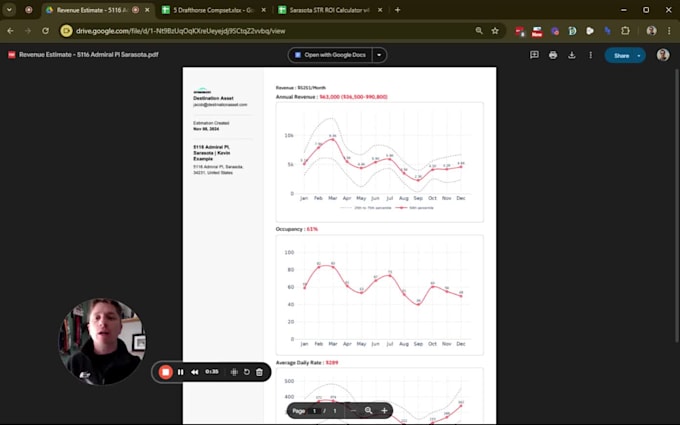Click the Revenue Estimate PDF filename

[88, 55]
